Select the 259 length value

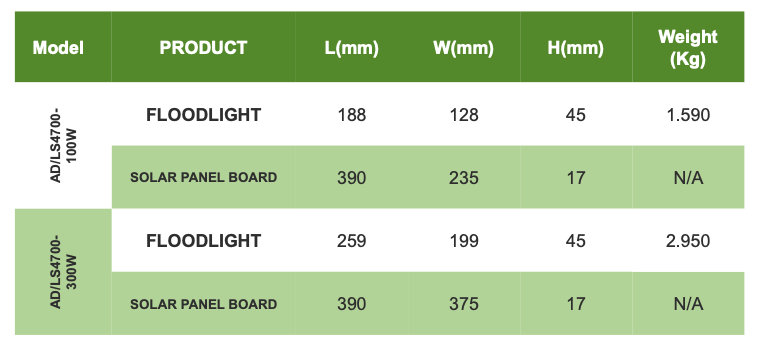point(352,241)
